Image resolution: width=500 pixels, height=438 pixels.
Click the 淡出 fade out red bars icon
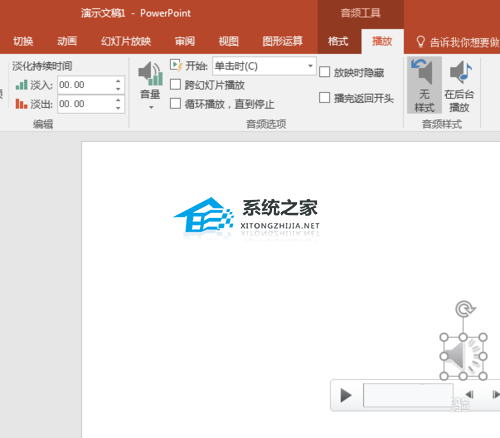click(21, 104)
